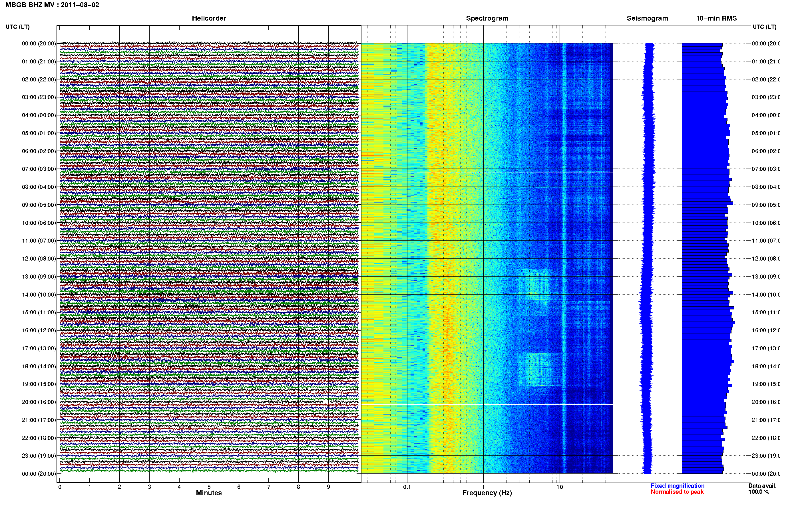The image size is (812, 508).
Task: Click the right 'UTC (LT)' axis label
Action: (764, 27)
